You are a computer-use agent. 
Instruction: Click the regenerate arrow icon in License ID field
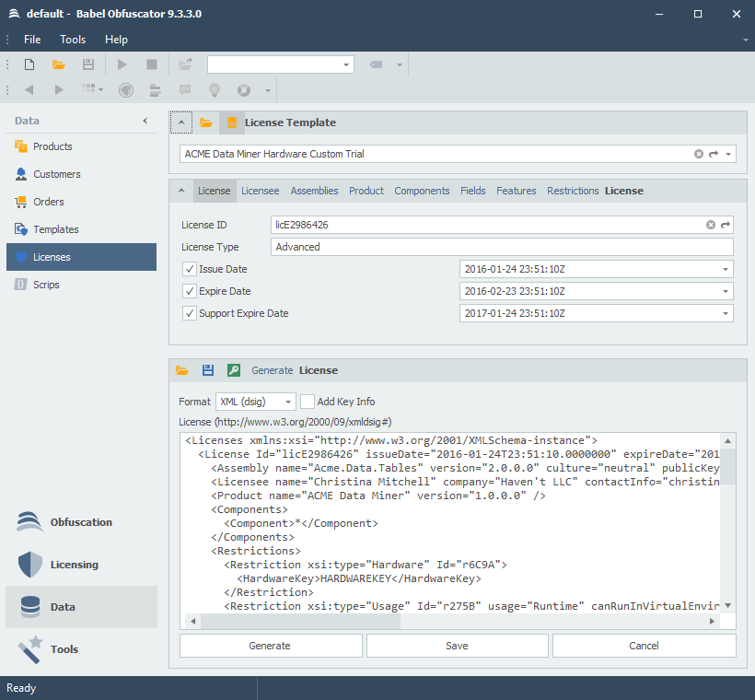click(726, 225)
